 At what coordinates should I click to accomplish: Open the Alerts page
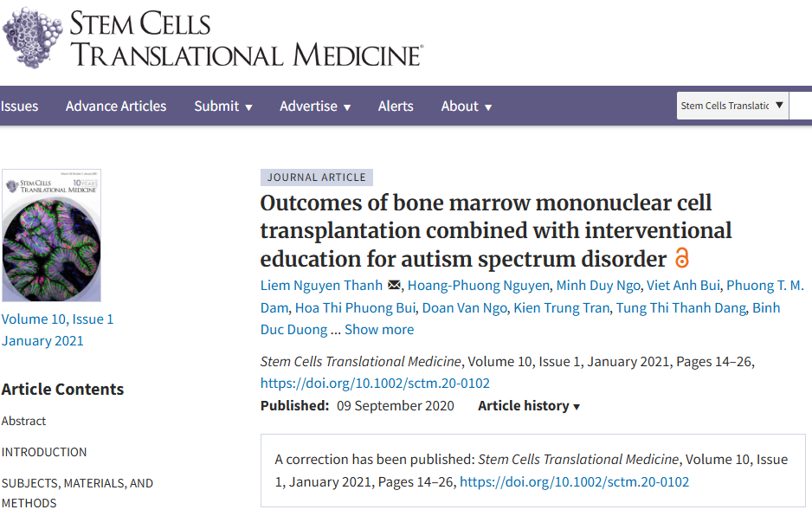[x=396, y=106]
